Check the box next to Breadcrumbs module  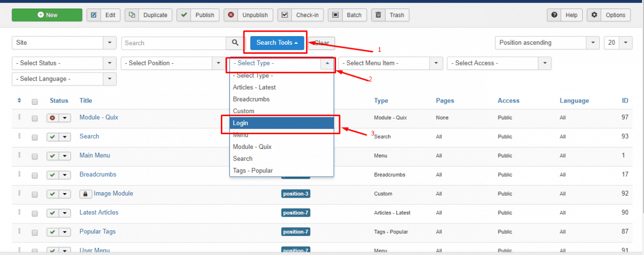pos(35,176)
